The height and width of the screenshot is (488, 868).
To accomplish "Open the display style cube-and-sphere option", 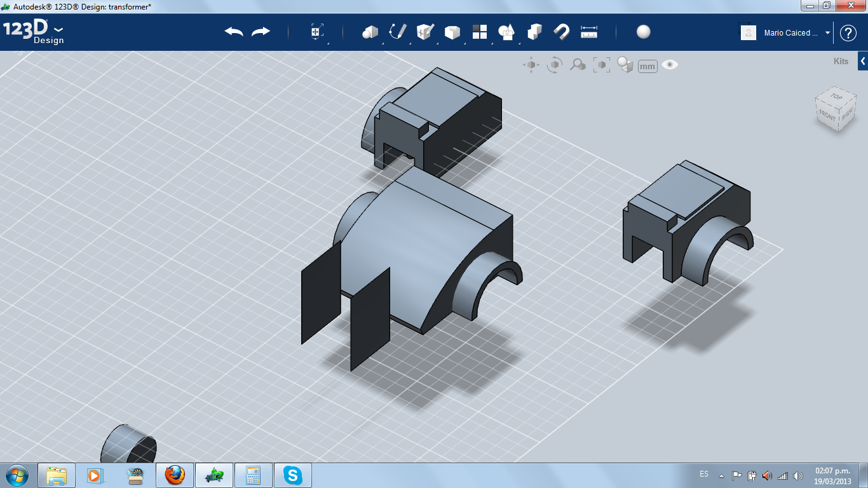I will [x=625, y=65].
